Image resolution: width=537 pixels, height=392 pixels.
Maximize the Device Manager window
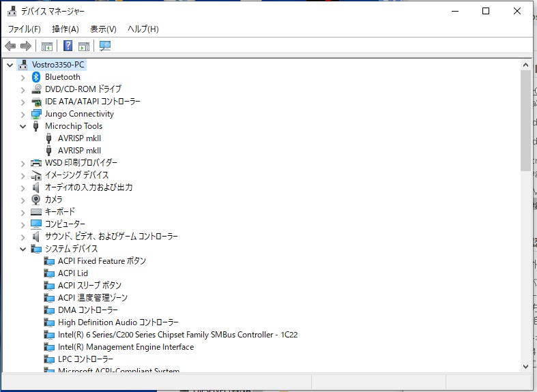click(486, 12)
